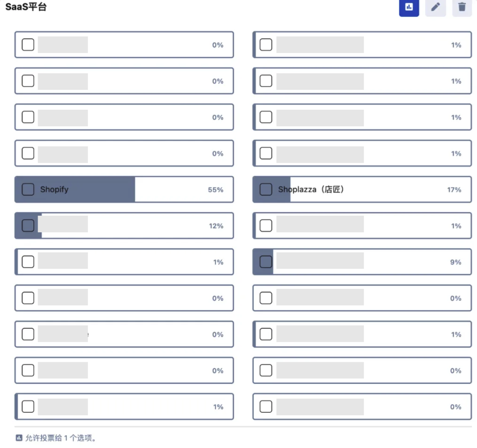
Task: Check the box in the 12% option
Action: 28,226
